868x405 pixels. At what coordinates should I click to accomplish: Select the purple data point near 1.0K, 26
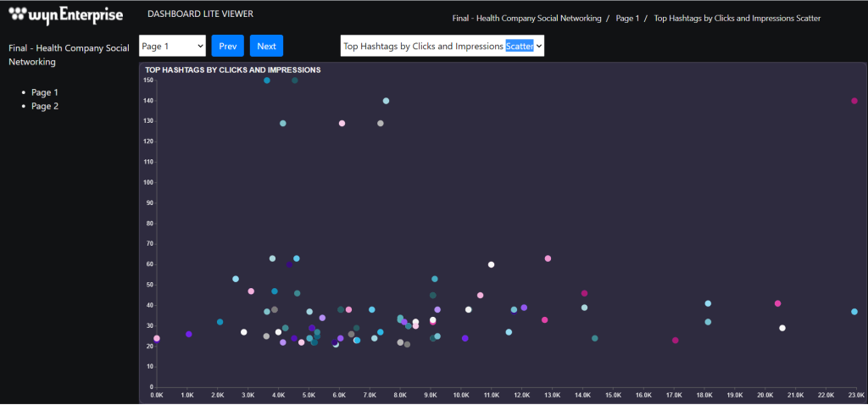188,334
